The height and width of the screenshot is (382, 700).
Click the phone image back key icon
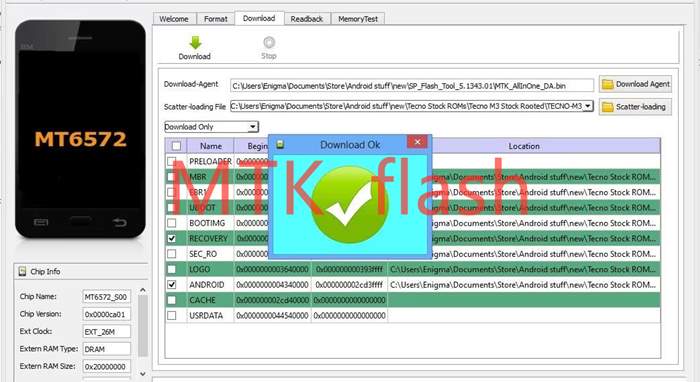pyautogui.click(x=119, y=222)
